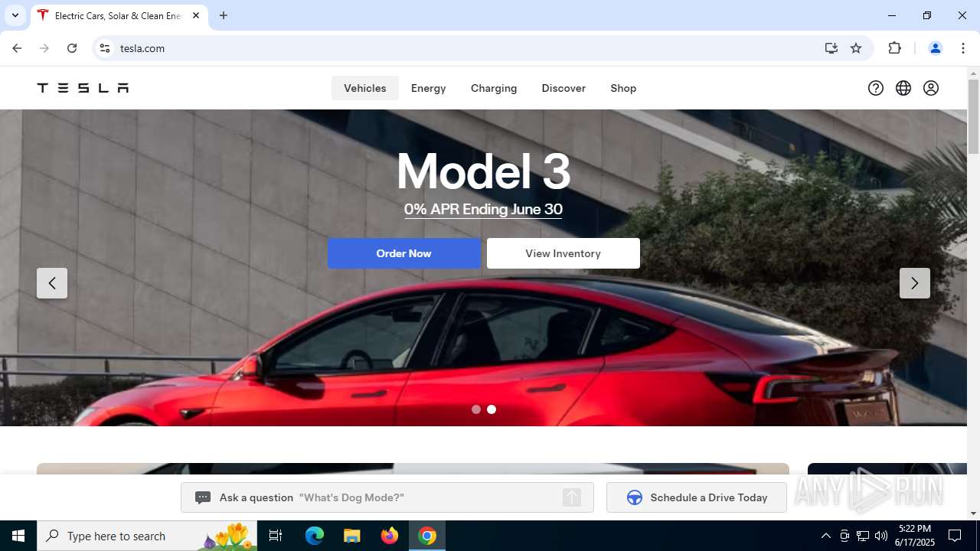
Task: Focus the Ask a question input field
Action: [x=387, y=497]
